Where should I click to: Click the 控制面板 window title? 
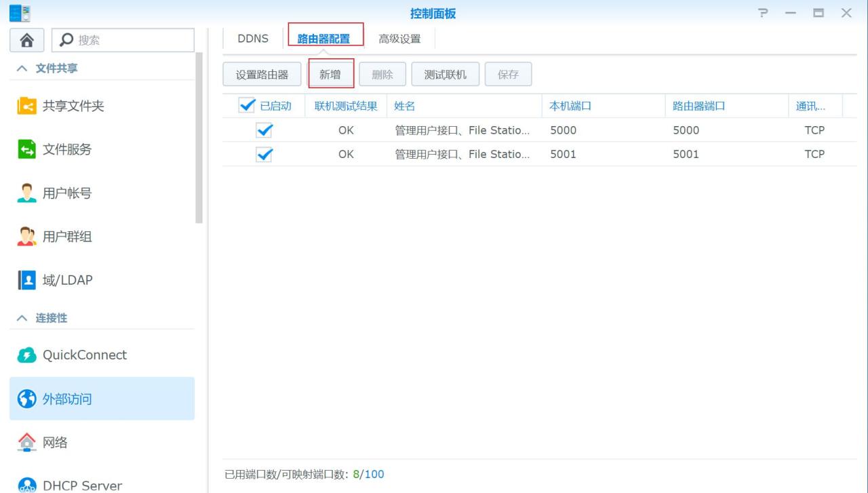433,14
